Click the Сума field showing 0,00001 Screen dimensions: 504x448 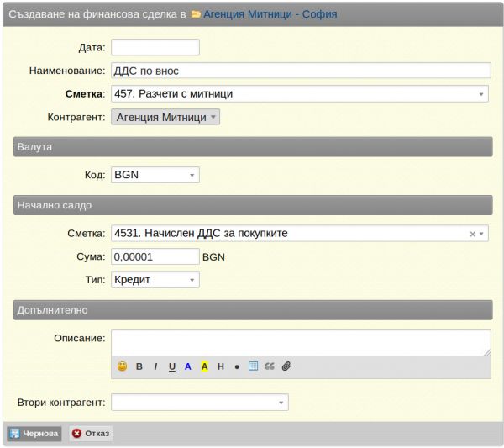coord(155,256)
